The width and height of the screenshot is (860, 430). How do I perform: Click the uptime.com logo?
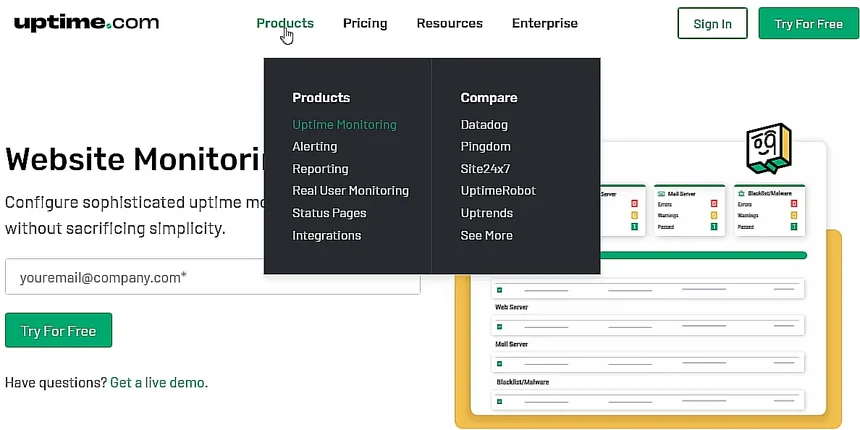[x=87, y=23]
